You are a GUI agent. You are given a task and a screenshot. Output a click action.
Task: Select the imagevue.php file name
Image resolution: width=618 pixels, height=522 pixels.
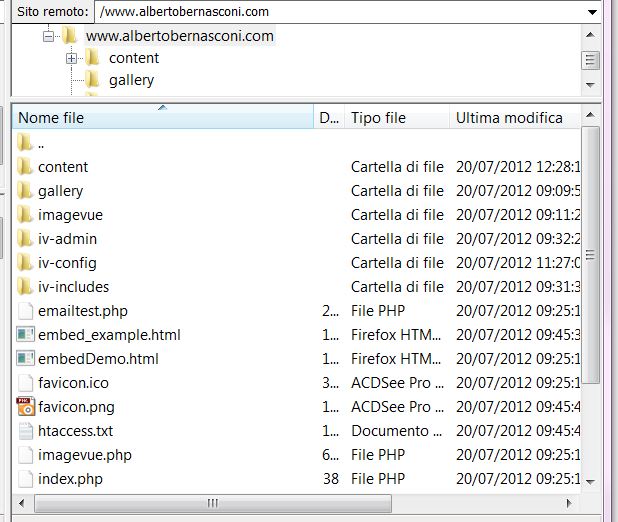click(x=85, y=455)
